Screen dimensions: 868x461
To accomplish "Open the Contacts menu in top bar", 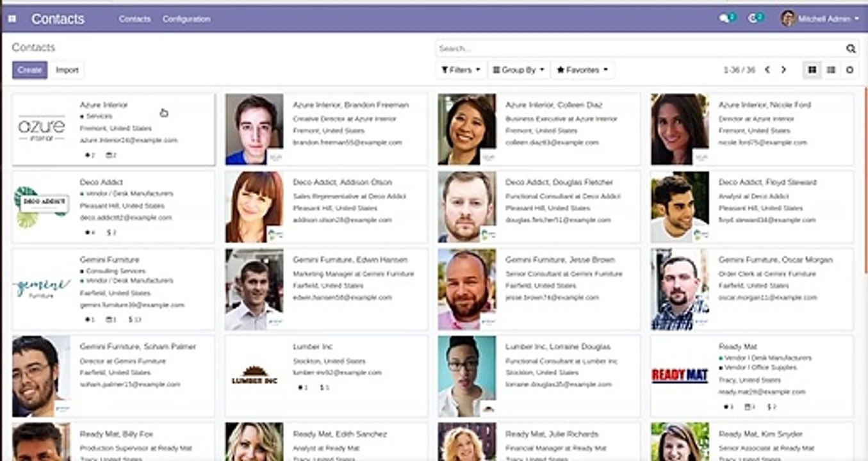I will point(135,19).
